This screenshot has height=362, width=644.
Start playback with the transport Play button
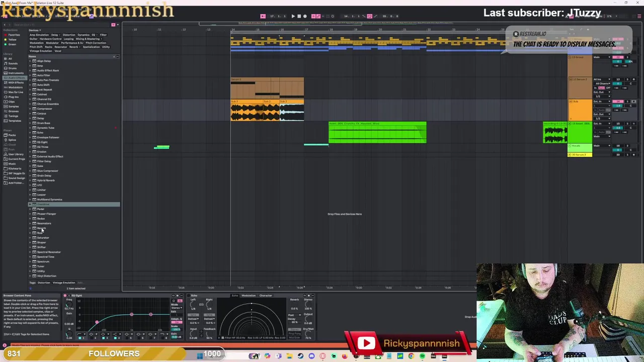pos(293,16)
